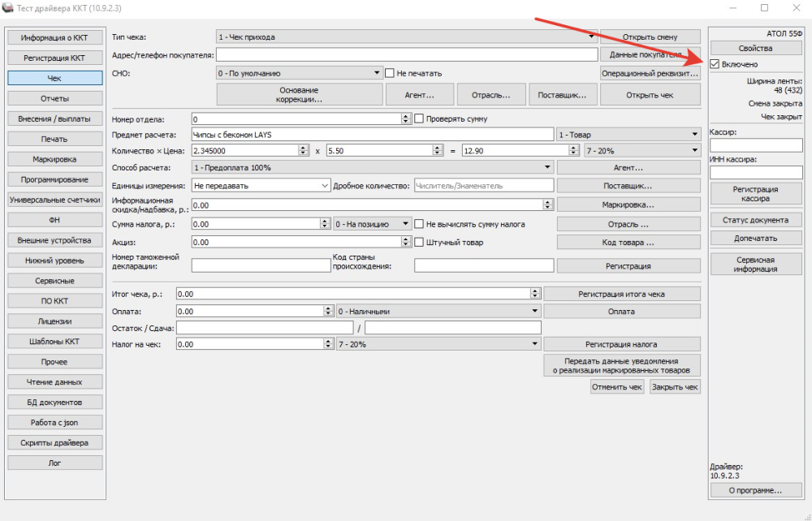The image size is (812, 521).
Task: Open the Шаблоны ККТ section
Action: [55, 342]
